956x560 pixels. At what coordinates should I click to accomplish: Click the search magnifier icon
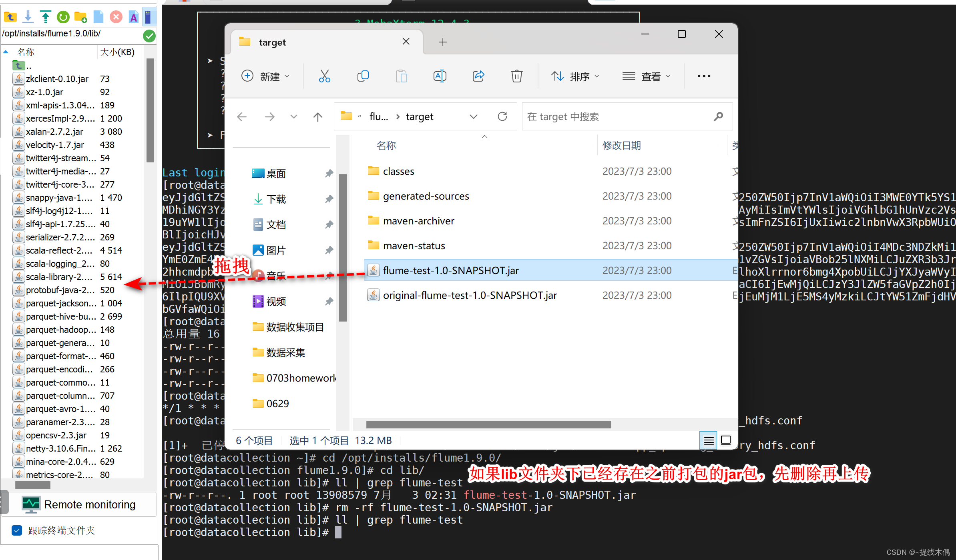(719, 116)
